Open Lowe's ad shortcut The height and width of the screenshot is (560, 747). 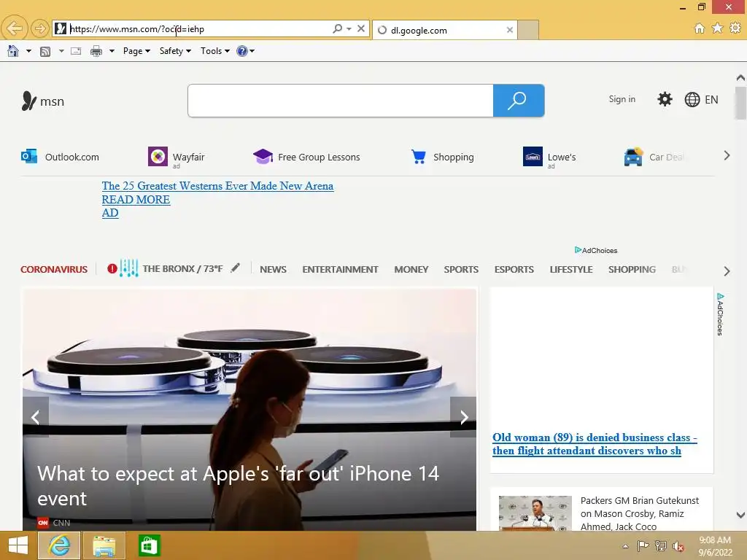[x=549, y=157]
